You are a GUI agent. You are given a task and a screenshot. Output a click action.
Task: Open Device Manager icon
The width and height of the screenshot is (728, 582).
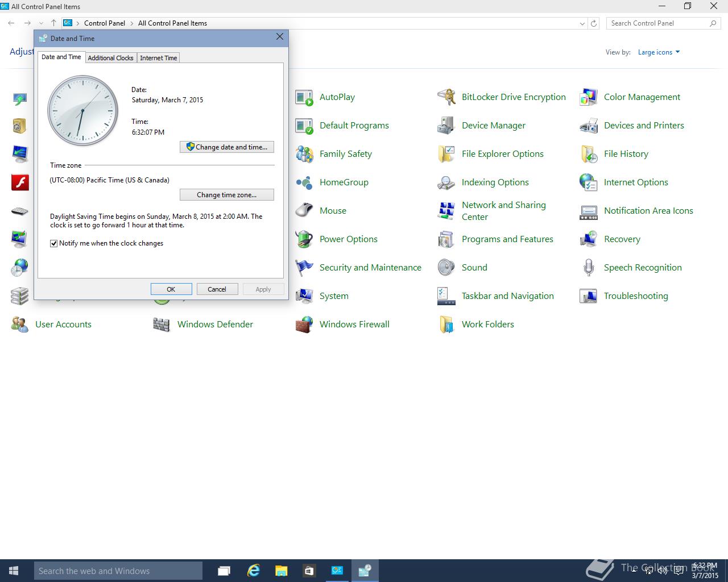(x=446, y=126)
